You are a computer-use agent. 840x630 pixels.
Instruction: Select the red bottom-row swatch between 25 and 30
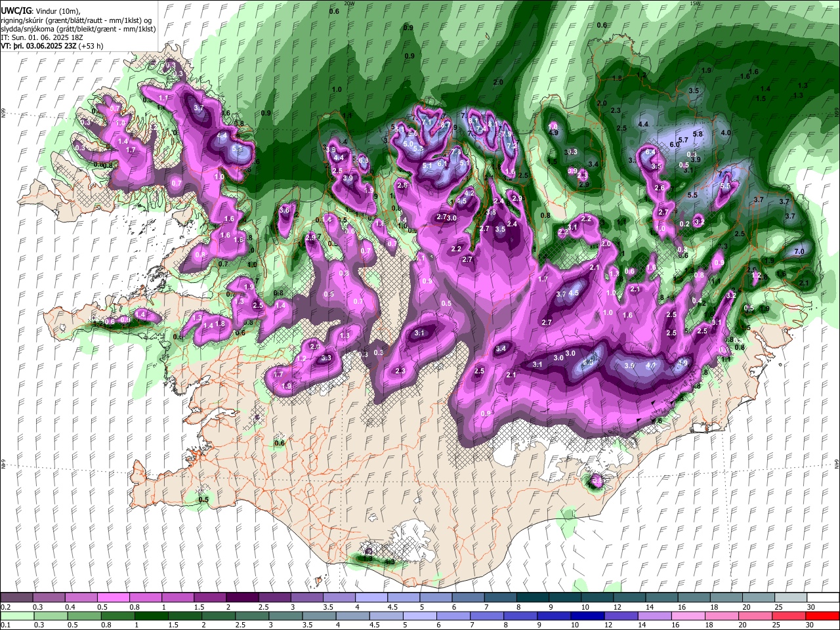pos(787,616)
